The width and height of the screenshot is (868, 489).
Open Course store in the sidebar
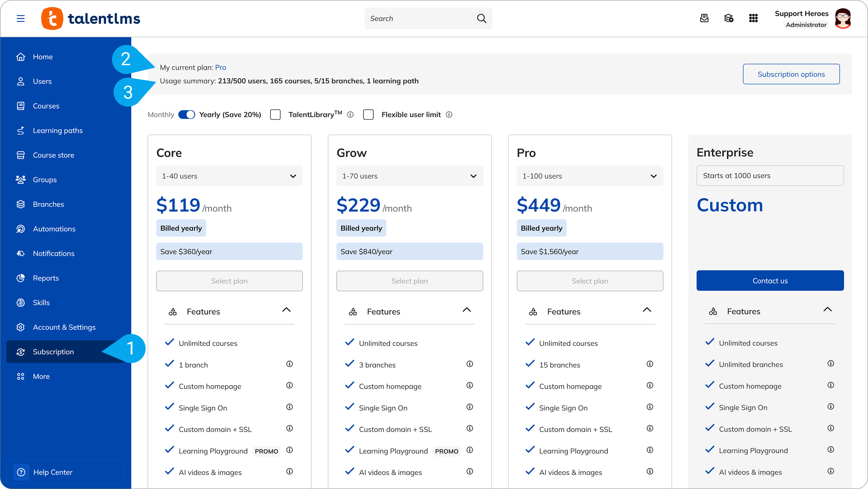(66, 155)
